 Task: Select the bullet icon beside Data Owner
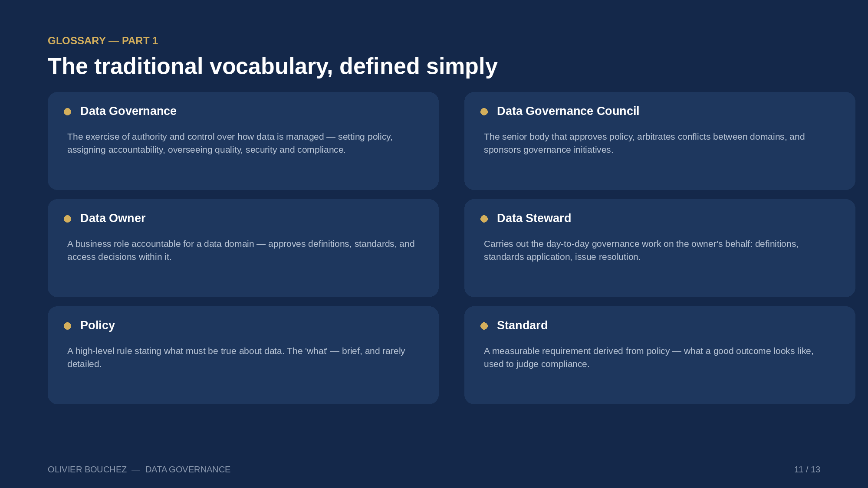click(67, 219)
